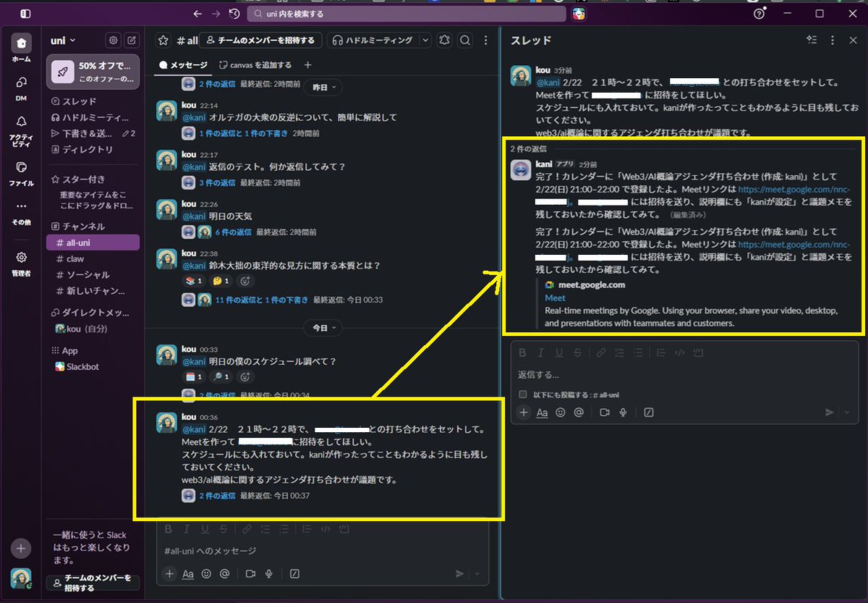Record an audio clip in thread composer

623,412
